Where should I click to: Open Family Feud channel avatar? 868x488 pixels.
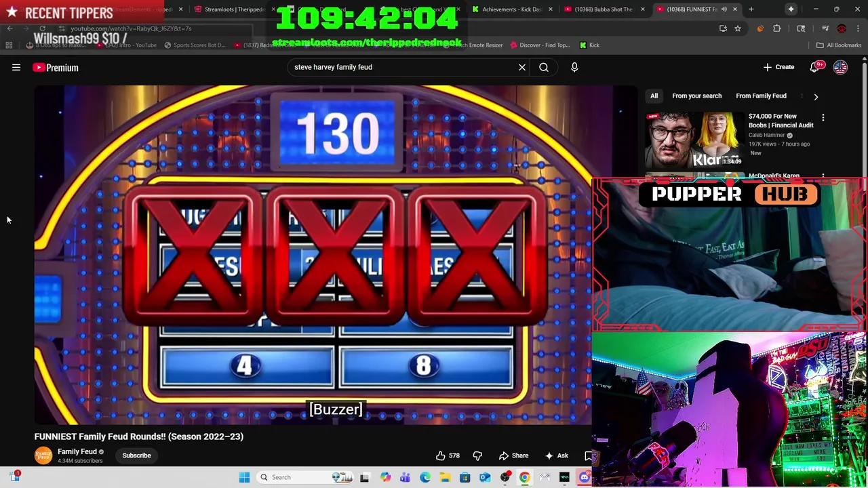pos(43,455)
